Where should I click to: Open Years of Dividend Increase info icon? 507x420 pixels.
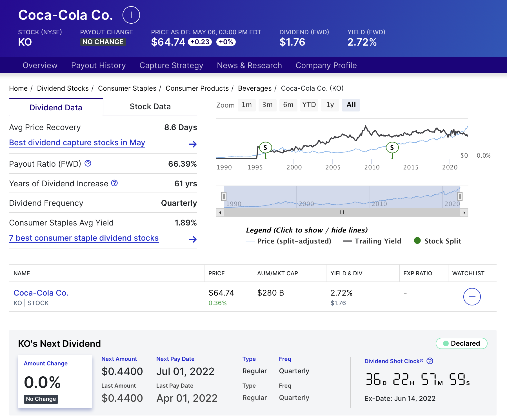coord(114,183)
